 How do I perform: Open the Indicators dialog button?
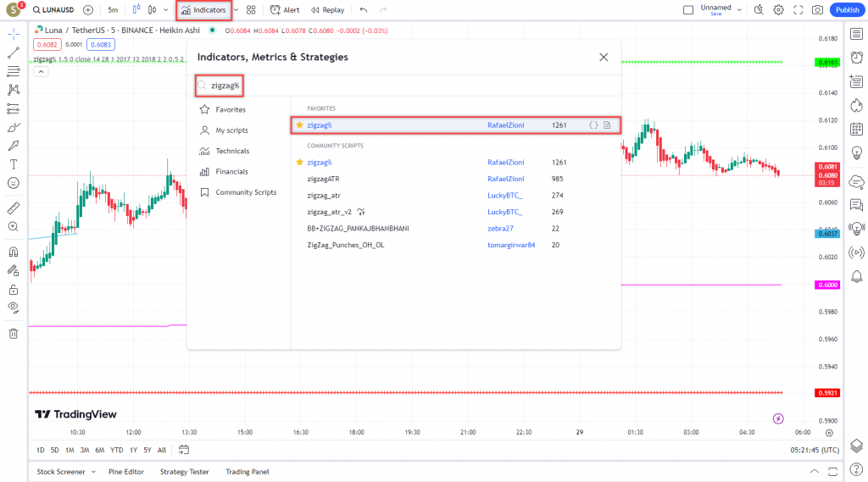point(203,10)
